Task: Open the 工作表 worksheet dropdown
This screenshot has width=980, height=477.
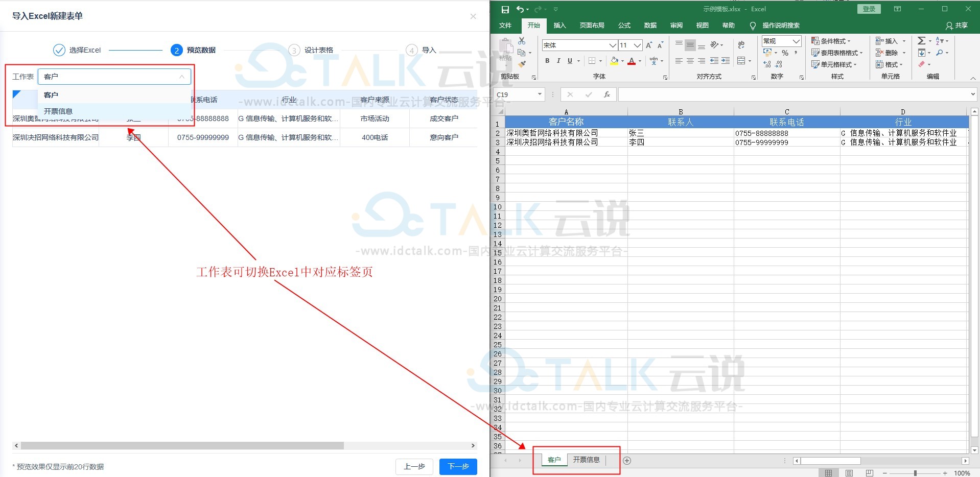Action: (x=114, y=77)
